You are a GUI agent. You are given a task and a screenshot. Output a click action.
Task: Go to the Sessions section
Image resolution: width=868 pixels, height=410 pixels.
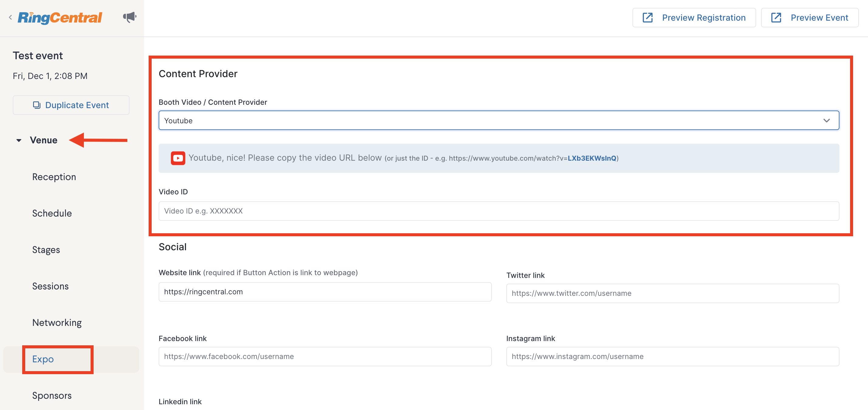(50, 286)
